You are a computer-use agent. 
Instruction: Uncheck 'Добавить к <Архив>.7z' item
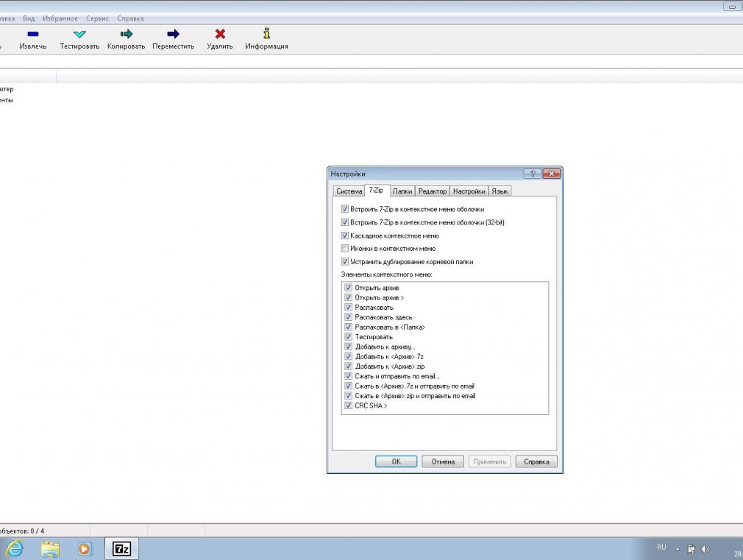click(x=348, y=357)
